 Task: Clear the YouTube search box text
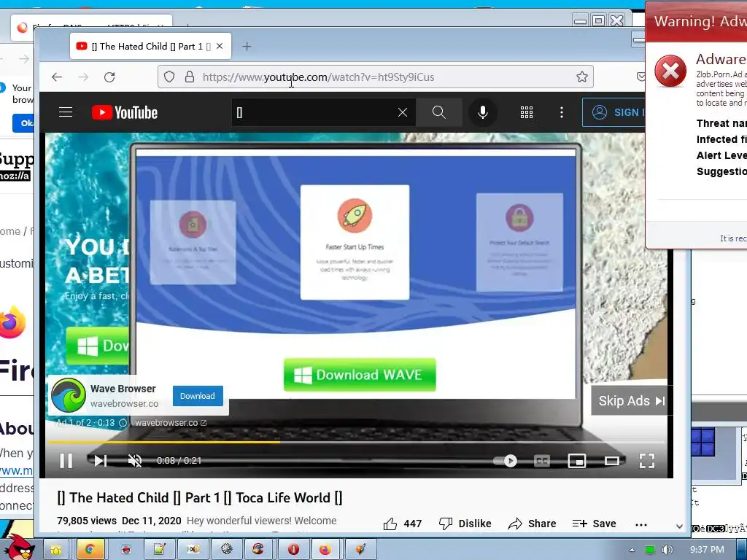pos(403,112)
